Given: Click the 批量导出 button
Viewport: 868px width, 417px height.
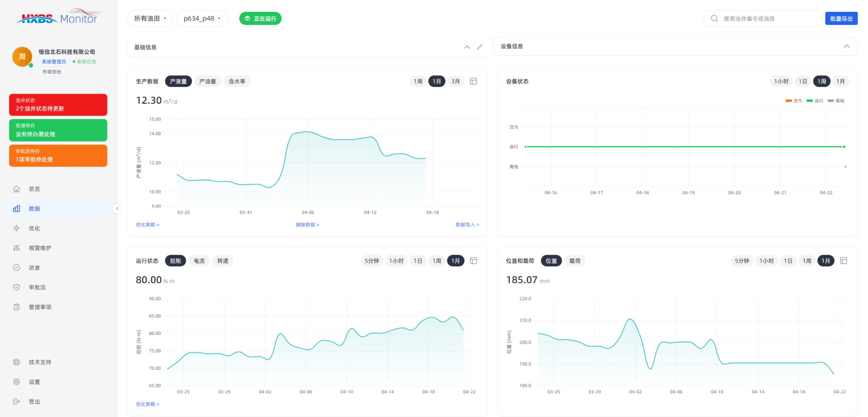Looking at the screenshot, I should [x=841, y=18].
